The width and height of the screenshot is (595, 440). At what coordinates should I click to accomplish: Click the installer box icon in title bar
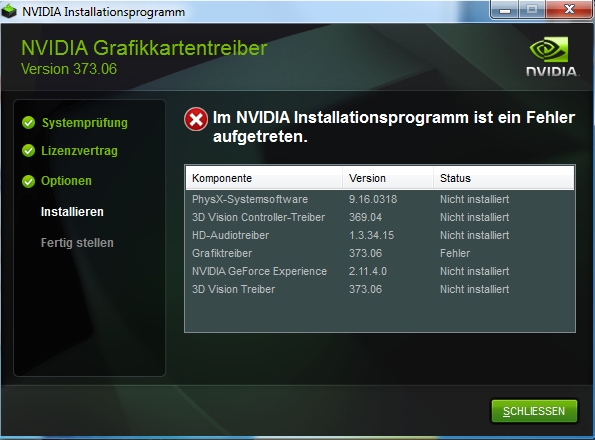pos(9,11)
